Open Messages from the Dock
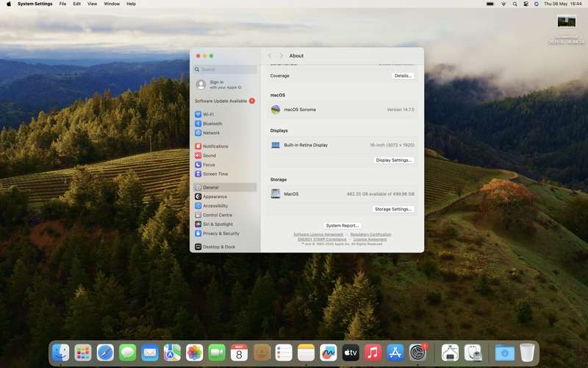 [x=127, y=353]
